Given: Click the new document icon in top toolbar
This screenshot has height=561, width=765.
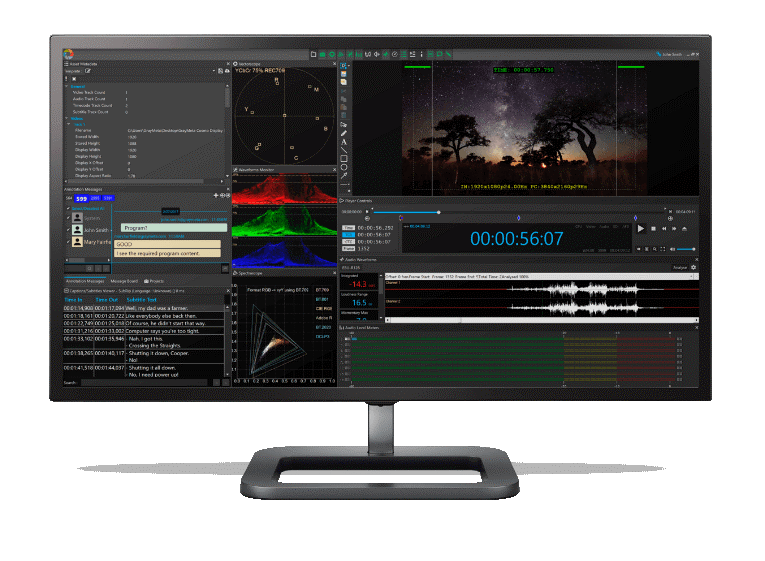Looking at the screenshot, I should pyautogui.click(x=313, y=54).
